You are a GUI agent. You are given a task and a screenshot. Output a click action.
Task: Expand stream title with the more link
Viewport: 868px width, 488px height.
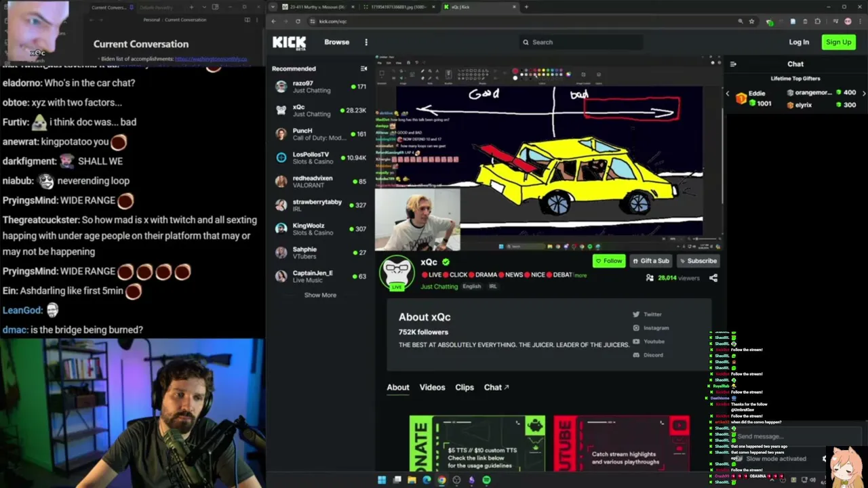(x=580, y=275)
